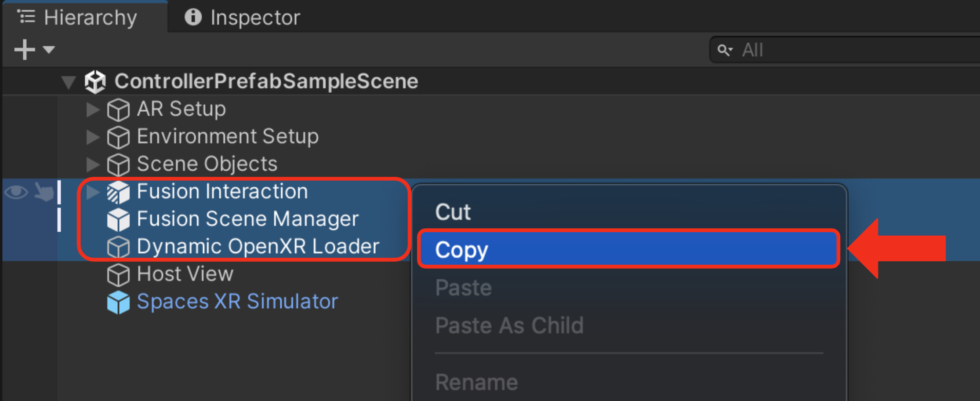
Task: Click the blue prefab cube icon of Spaces XR Simulator
Action: [x=118, y=302]
